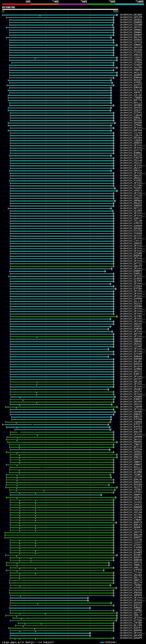The width and height of the screenshot is (146, 644).
Task: Select hit label UniRef100_C1E403
Action: [x=131, y=58]
